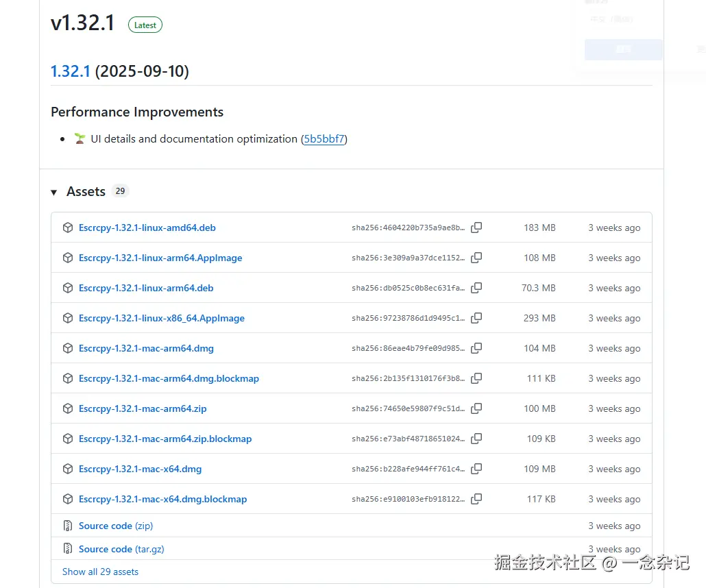Download Source code (zip)
Viewport: 706px width, 588px height.
point(116,526)
